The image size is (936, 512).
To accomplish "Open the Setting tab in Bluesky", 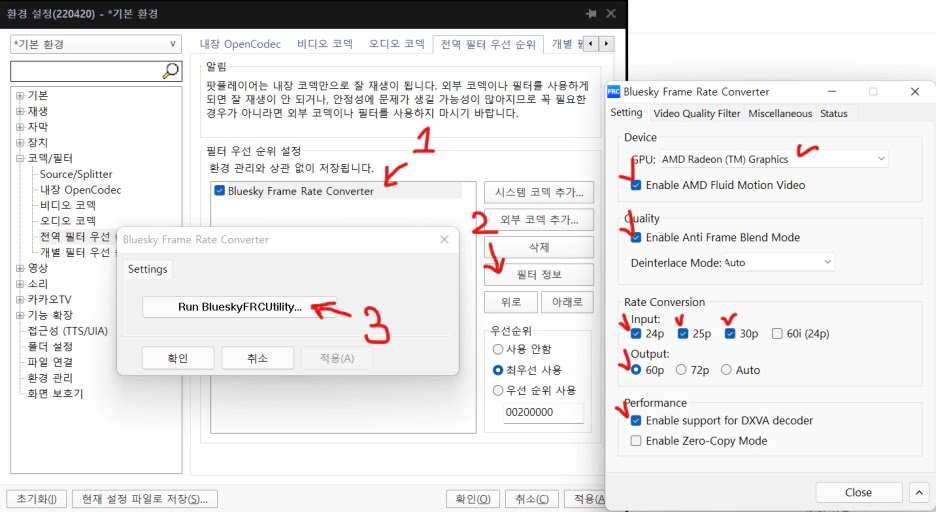I will (626, 112).
